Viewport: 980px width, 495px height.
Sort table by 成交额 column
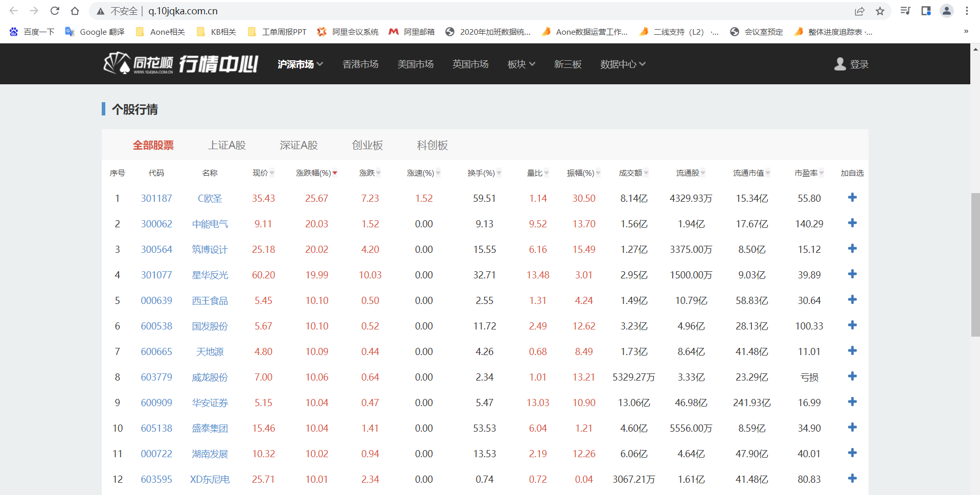(634, 173)
